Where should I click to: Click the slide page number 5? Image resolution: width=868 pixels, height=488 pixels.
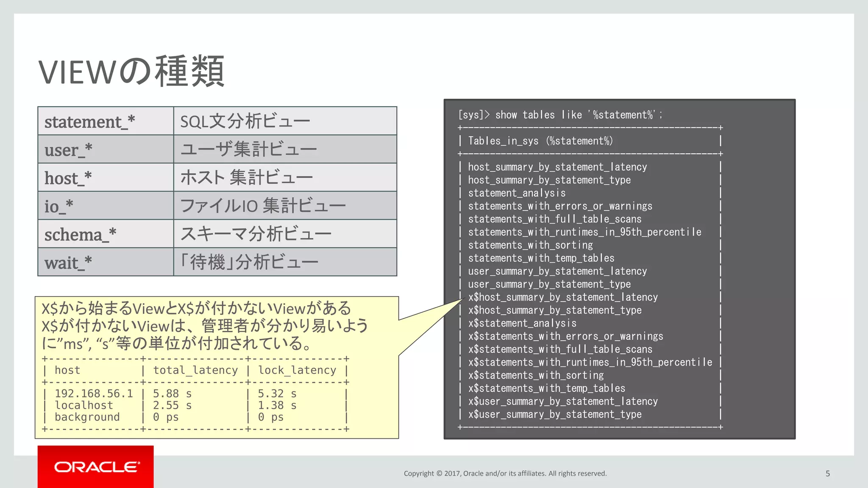point(828,474)
